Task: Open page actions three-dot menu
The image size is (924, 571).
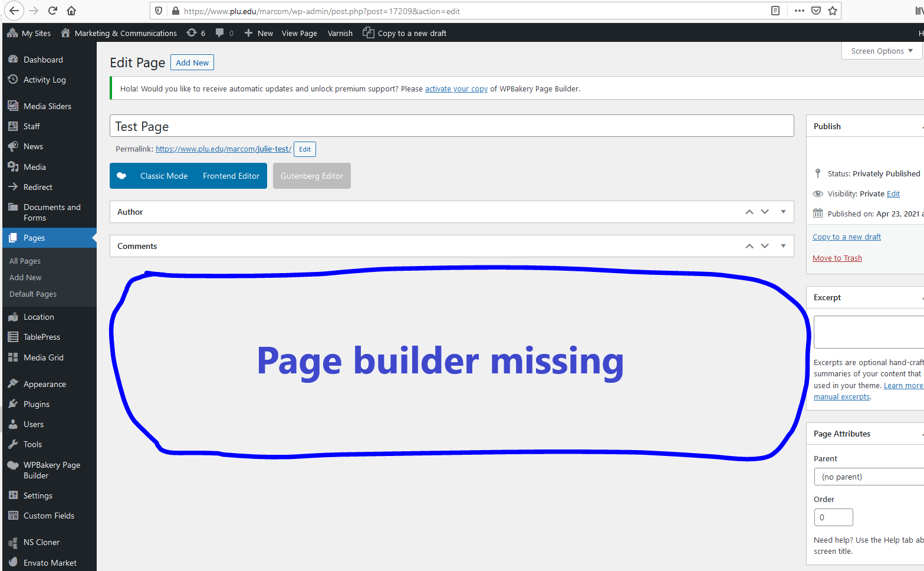Action: tap(800, 11)
